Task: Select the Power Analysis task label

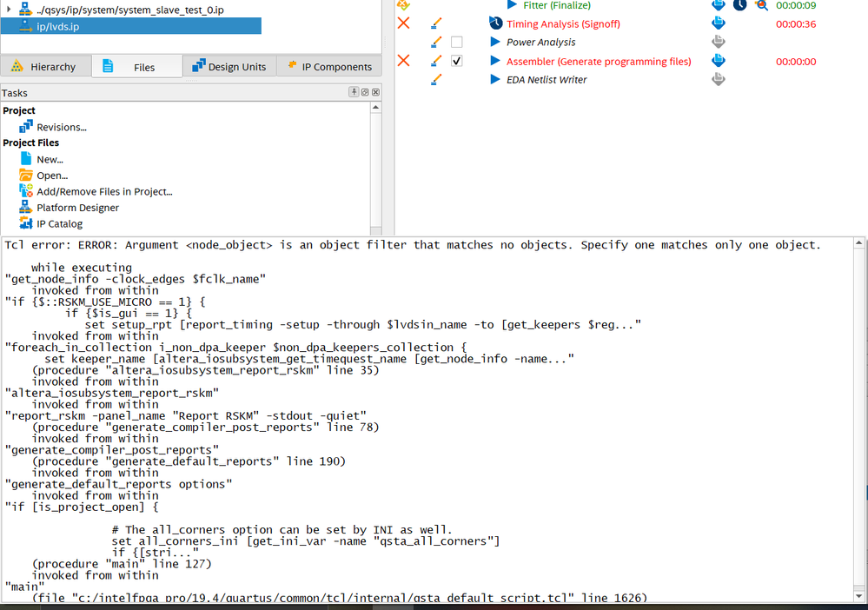Action: coord(540,42)
